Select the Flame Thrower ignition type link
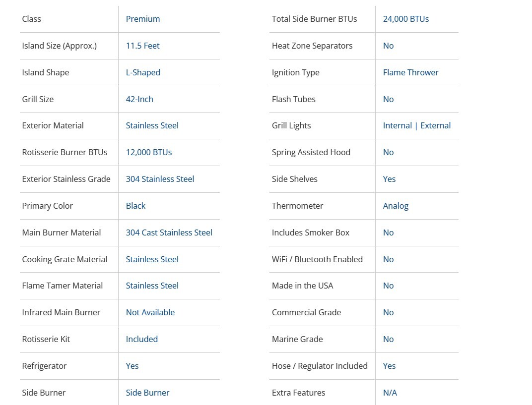Screen dimensions: 532x405 (x=410, y=72)
